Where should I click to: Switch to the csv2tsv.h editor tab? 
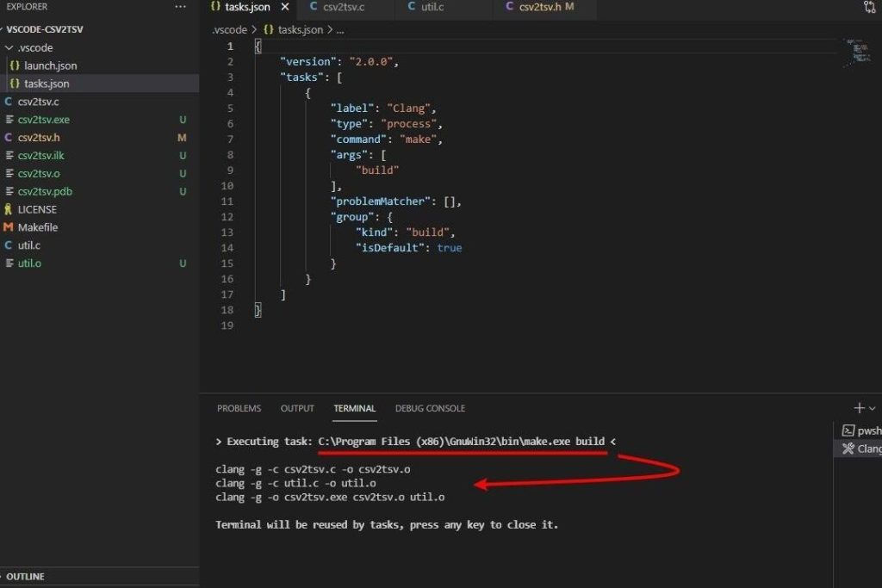(x=540, y=8)
